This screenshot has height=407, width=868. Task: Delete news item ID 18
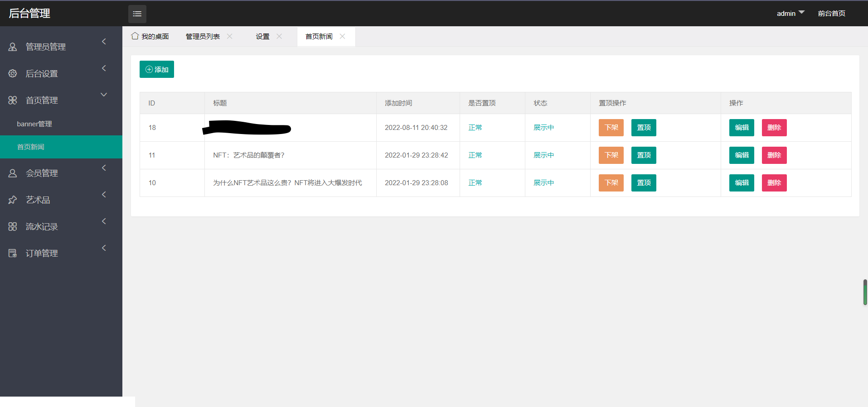774,128
